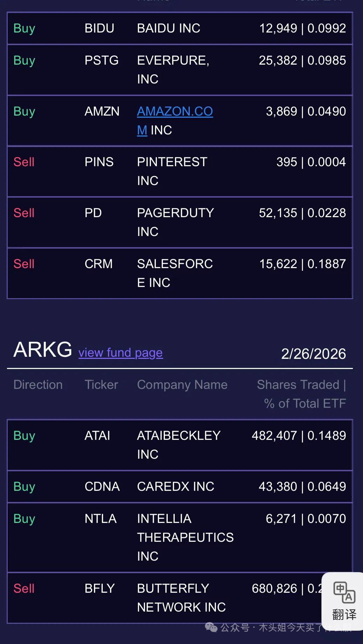Select the BFLY ticker cell
The width and height of the screenshot is (363, 644).
click(x=100, y=589)
